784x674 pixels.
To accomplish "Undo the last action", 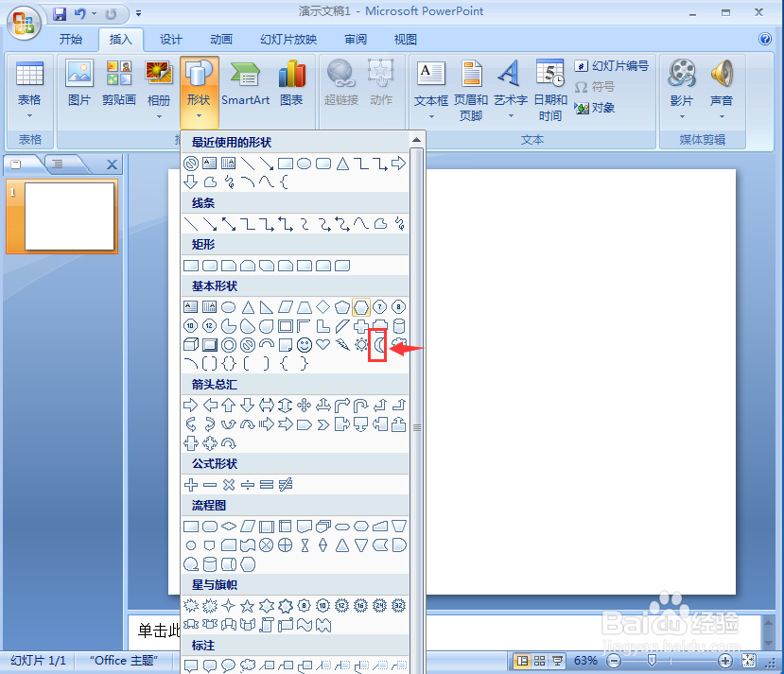I will click(x=80, y=13).
